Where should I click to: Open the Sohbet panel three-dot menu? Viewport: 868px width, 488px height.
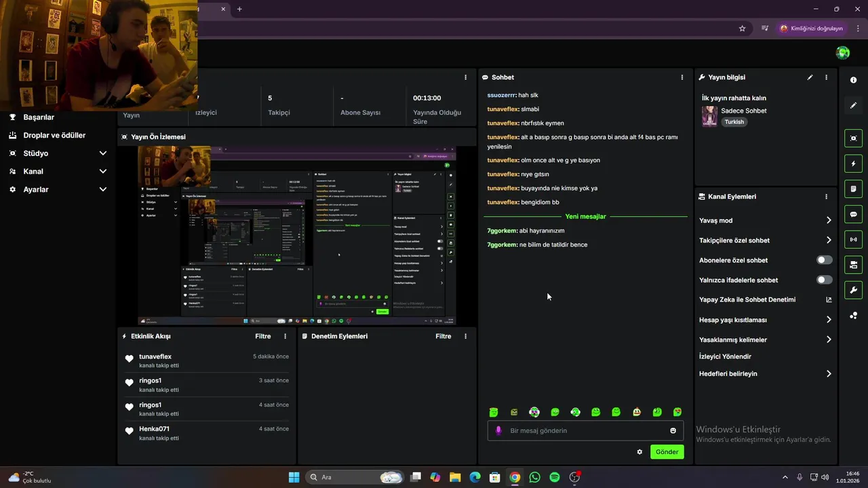coord(682,77)
